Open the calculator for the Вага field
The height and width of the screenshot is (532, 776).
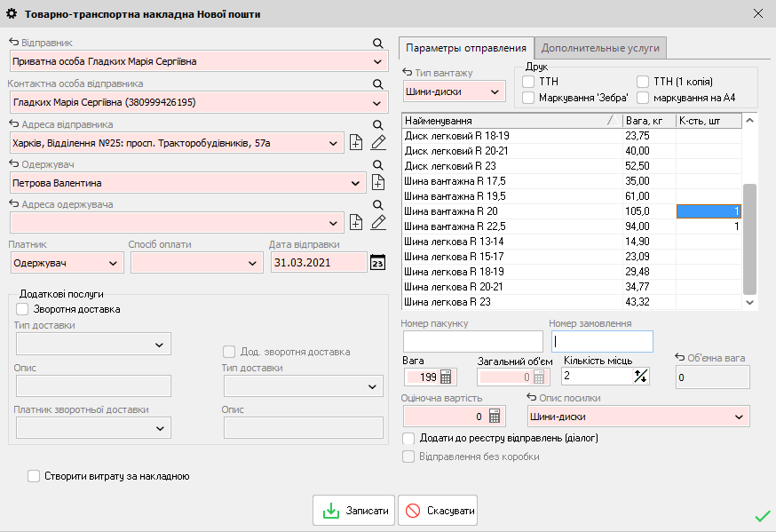pyautogui.click(x=446, y=377)
